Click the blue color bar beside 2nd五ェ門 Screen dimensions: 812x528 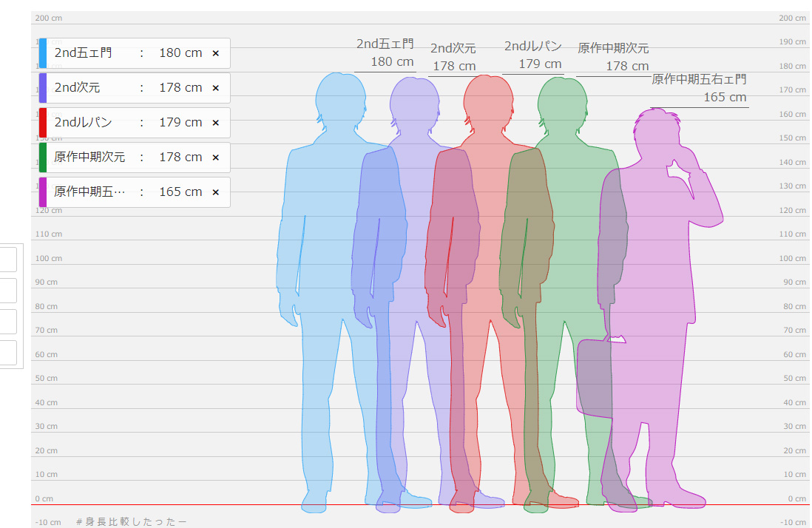pos(43,53)
